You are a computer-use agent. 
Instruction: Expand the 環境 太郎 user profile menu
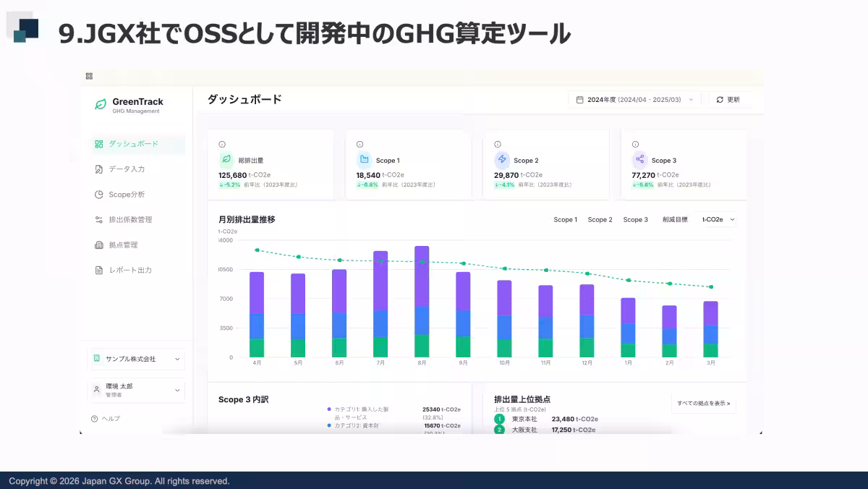[x=136, y=390]
